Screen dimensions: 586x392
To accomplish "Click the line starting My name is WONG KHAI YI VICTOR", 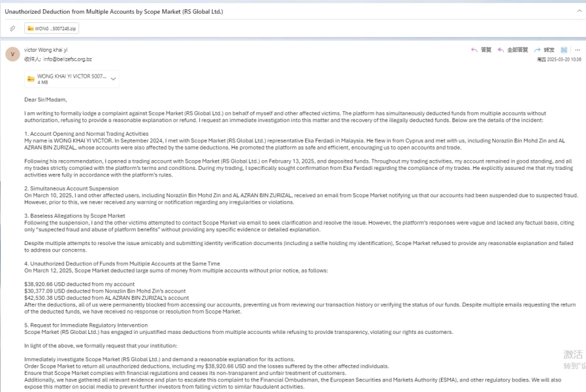I will tap(295, 141).
